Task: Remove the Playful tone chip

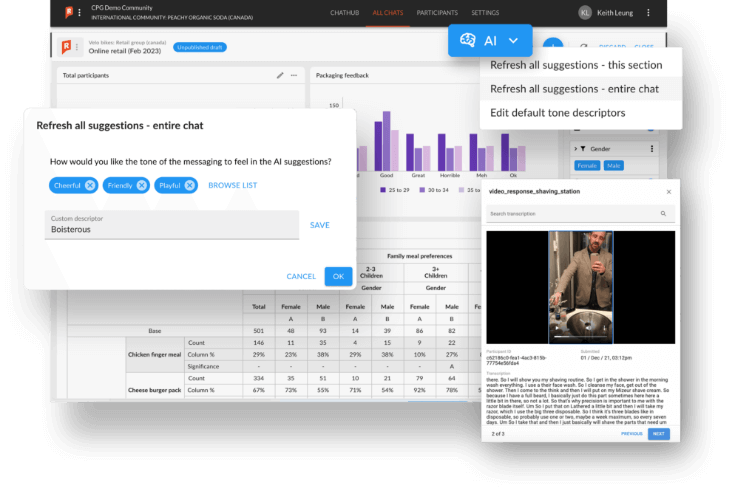Action: click(189, 185)
